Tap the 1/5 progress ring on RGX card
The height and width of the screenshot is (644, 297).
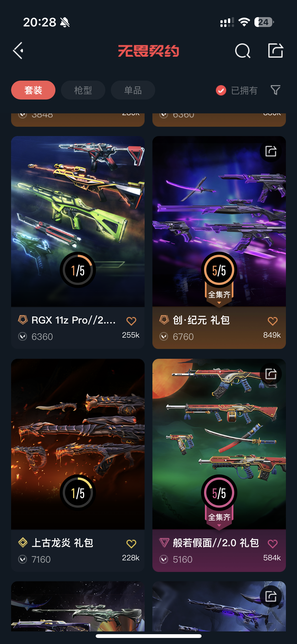coord(78,270)
